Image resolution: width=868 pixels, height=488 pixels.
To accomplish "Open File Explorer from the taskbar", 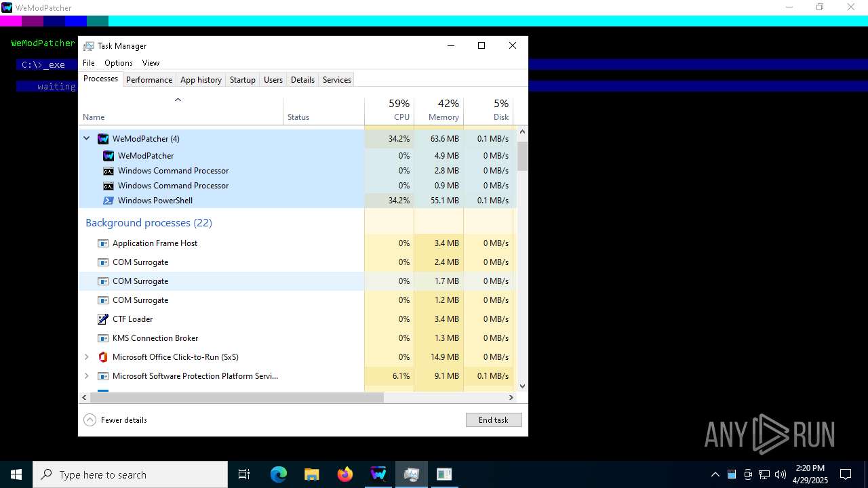I will pos(312,474).
